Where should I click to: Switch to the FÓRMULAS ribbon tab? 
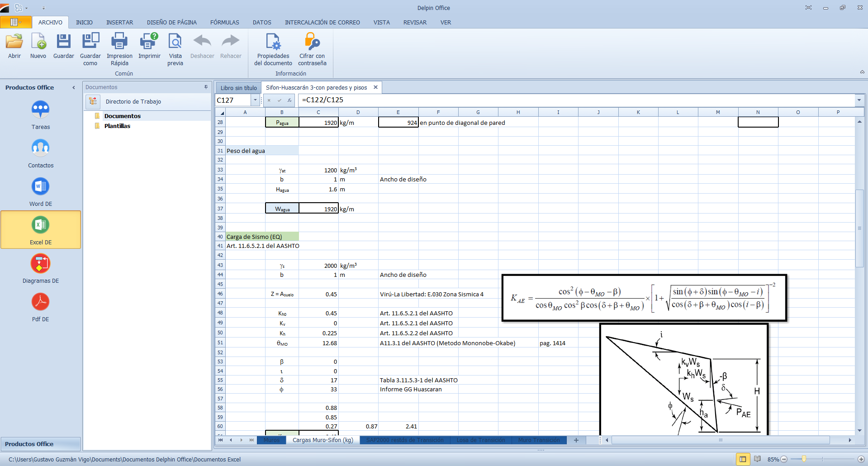pyautogui.click(x=224, y=22)
